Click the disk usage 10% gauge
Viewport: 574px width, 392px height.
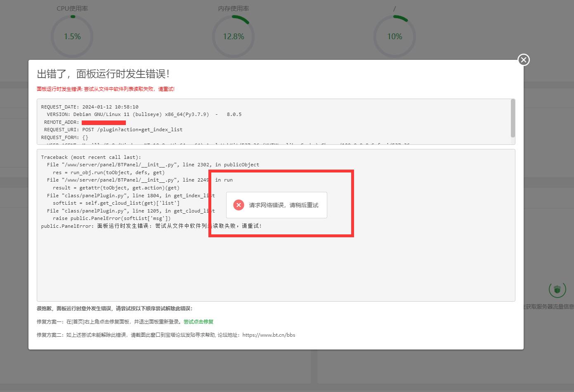coord(394,37)
